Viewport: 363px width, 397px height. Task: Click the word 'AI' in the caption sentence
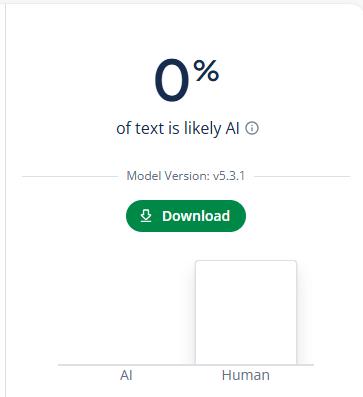click(232, 128)
